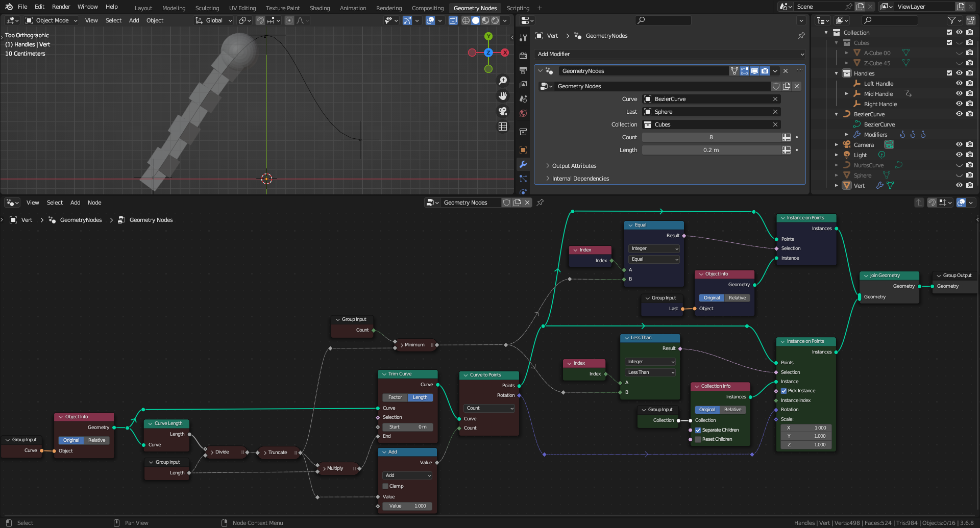Toggle modifier render camera visibility
Image resolution: width=980 pixels, height=528 pixels.
[x=765, y=71]
